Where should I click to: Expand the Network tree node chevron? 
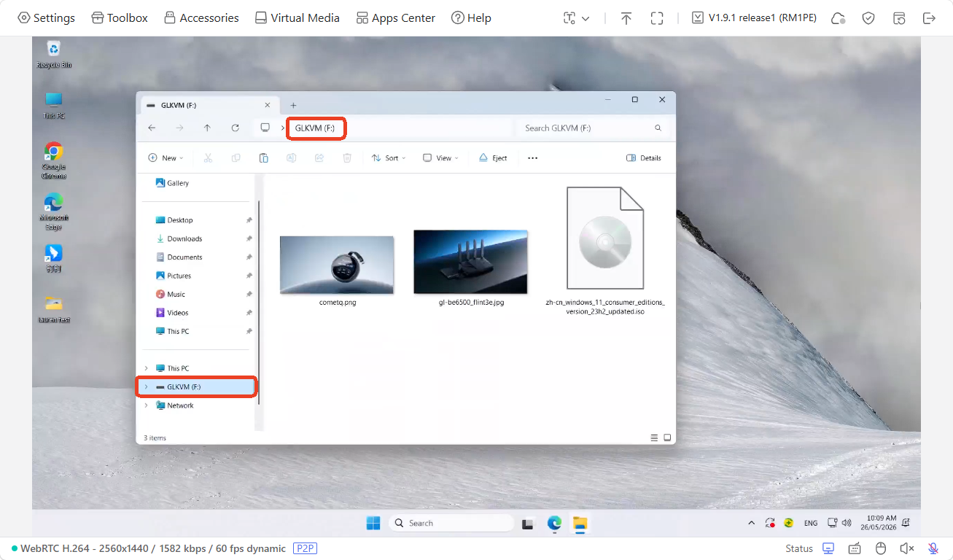click(x=146, y=405)
